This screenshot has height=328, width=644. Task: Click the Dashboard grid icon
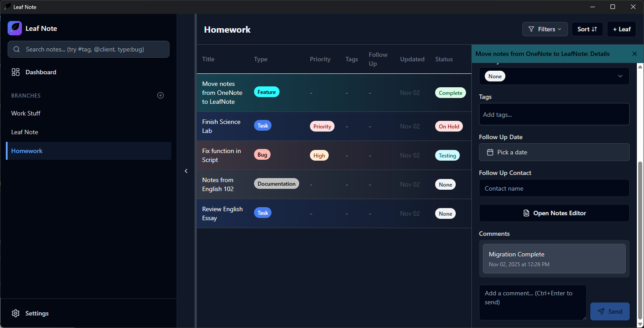[x=16, y=72]
